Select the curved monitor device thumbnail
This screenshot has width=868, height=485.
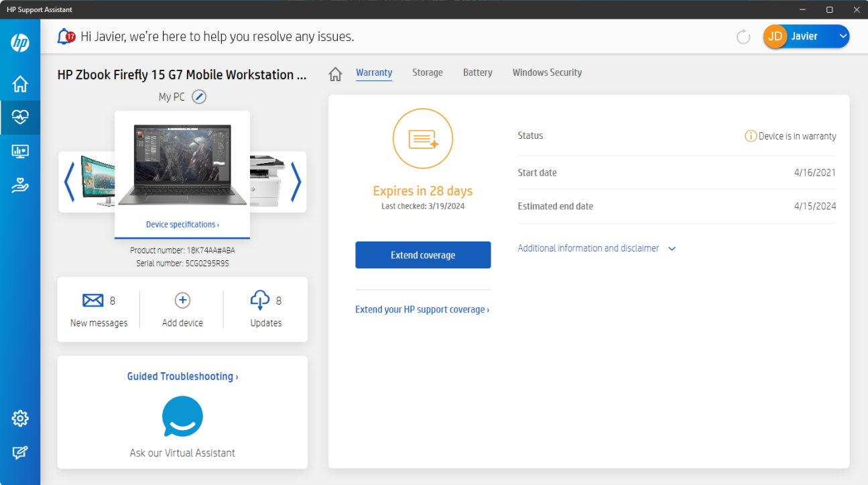coord(98,181)
